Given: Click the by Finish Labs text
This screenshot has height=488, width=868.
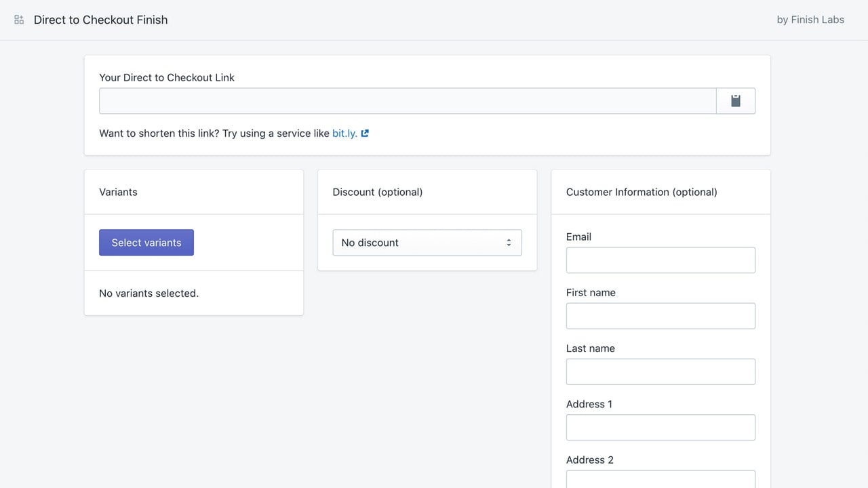Looking at the screenshot, I should (x=810, y=20).
